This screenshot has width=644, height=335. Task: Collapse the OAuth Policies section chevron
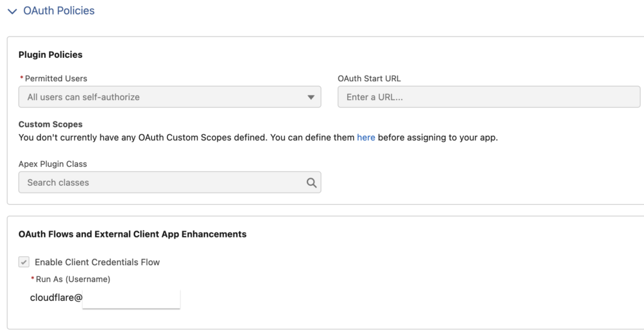tap(13, 11)
